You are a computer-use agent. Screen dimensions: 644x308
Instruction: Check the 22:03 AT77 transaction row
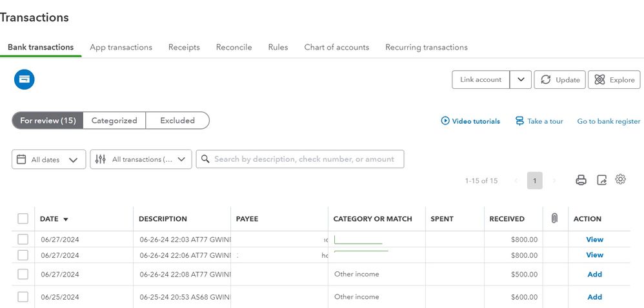pyautogui.click(x=23, y=240)
